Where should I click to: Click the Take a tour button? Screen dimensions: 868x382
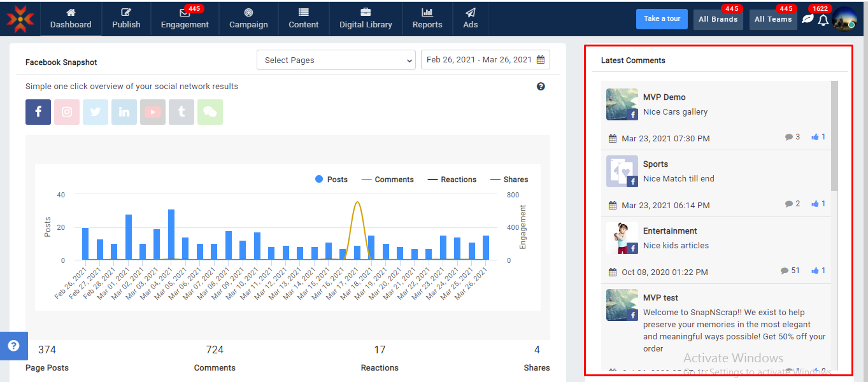coord(662,19)
